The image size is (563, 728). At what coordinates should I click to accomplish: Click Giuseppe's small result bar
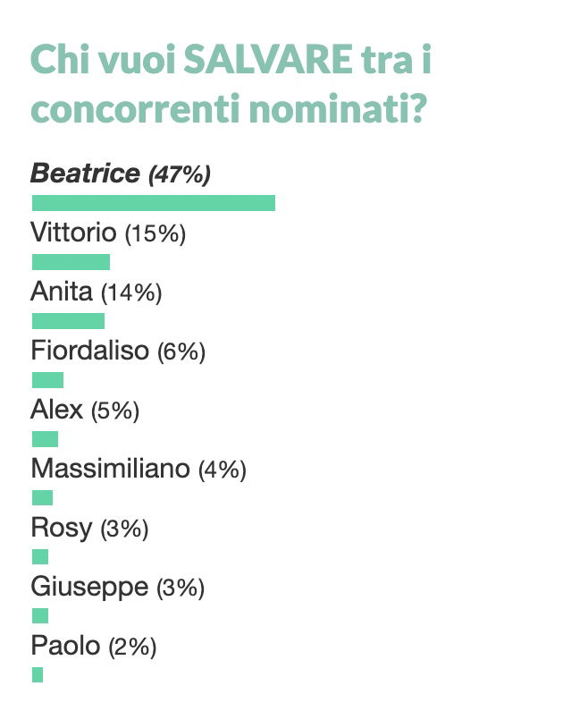click(x=40, y=615)
